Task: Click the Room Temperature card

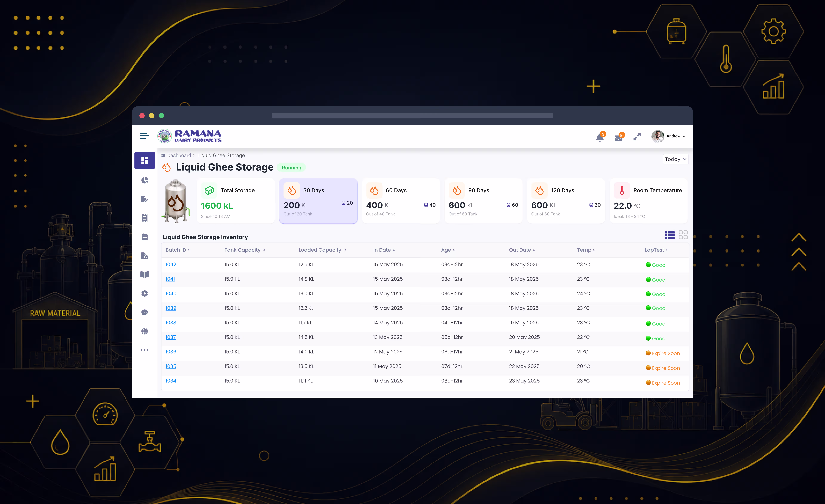Action: click(649, 201)
